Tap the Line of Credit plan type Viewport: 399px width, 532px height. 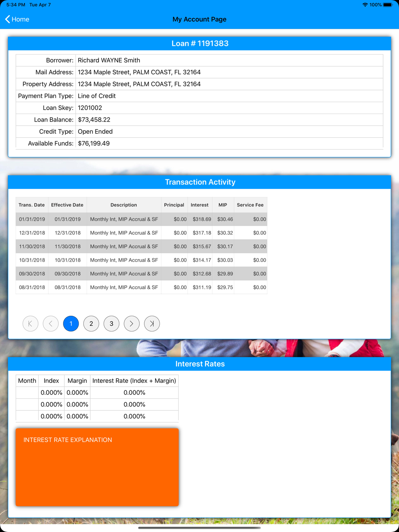(x=97, y=96)
